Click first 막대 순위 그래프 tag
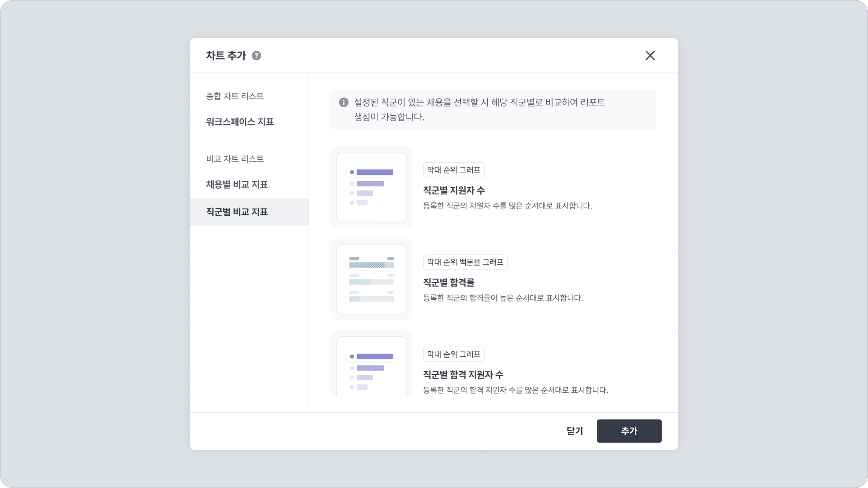The height and width of the screenshot is (488, 868). point(454,170)
